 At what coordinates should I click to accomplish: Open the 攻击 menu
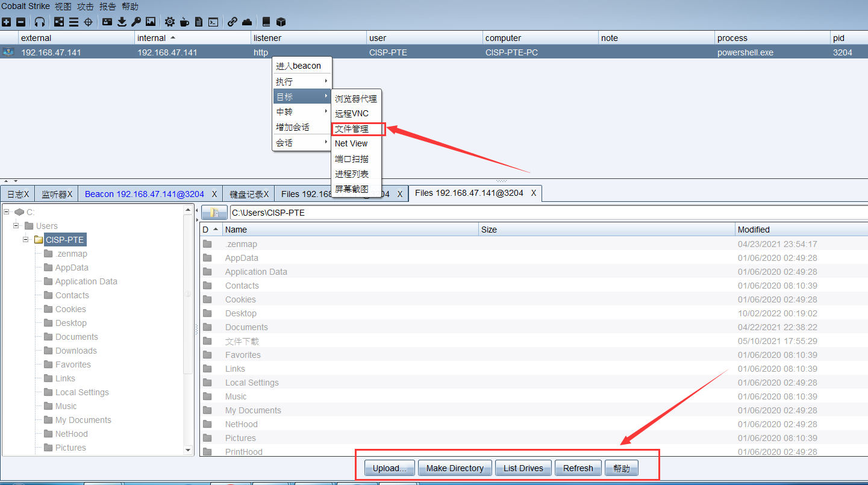(x=86, y=7)
